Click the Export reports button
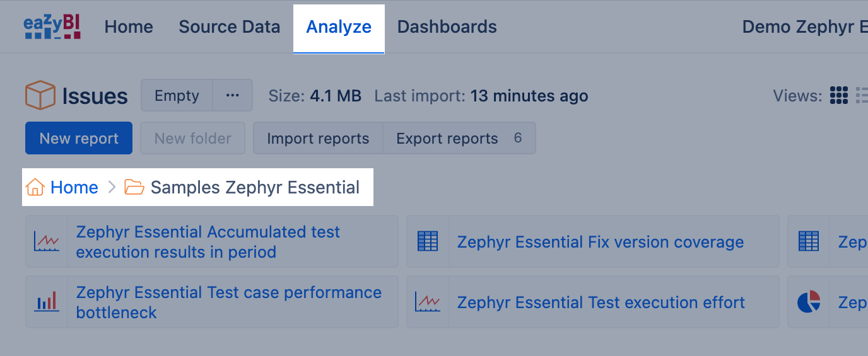Viewport: 868px width, 356px height. [459, 138]
